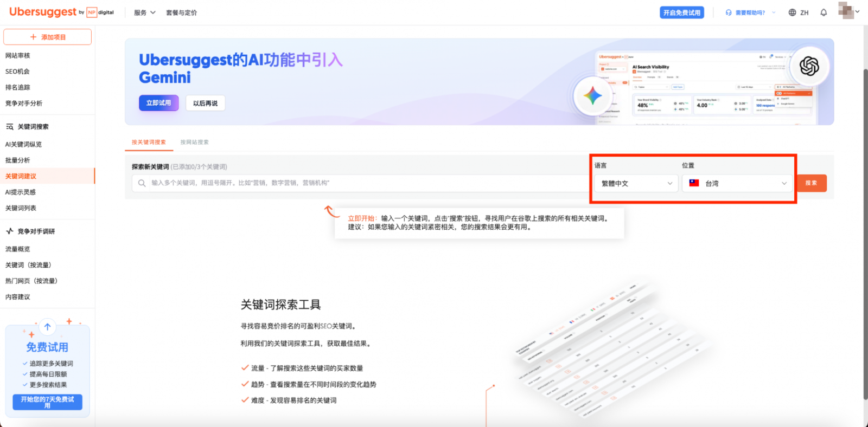Screen dimensions: 868x427
Task: Expand the account chevron near avatar
Action: coord(858,11)
